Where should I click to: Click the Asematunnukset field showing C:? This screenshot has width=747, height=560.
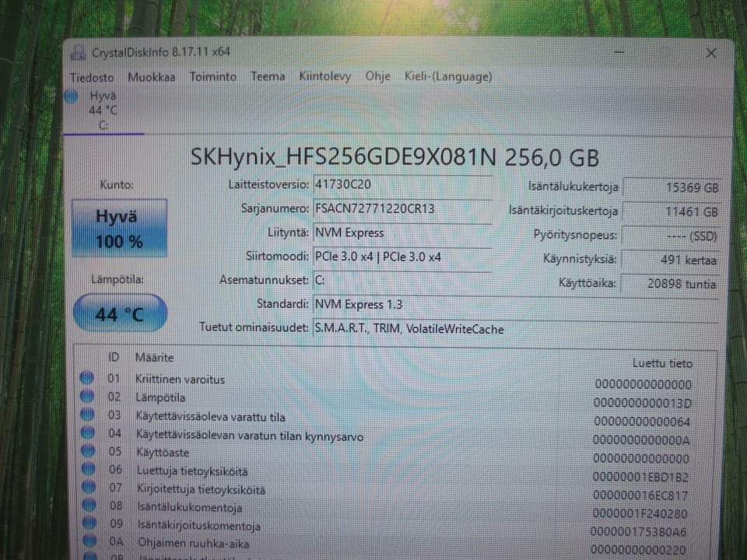tap(402, 281)
